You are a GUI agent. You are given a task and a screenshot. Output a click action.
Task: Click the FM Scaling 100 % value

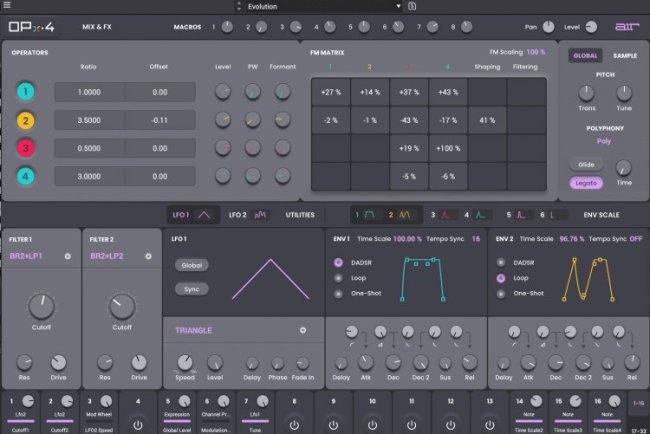pyautogui.click(x=536, y=52)
